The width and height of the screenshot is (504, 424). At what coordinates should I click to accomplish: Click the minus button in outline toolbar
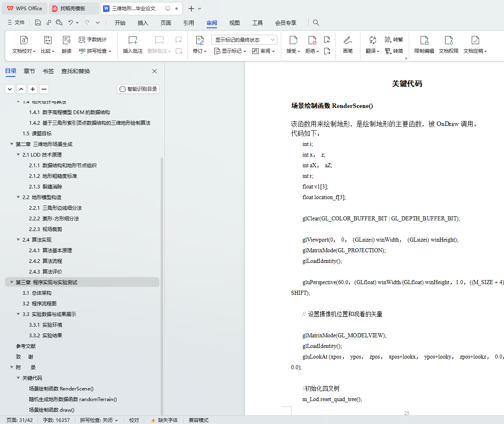click(x=44, y=89)
